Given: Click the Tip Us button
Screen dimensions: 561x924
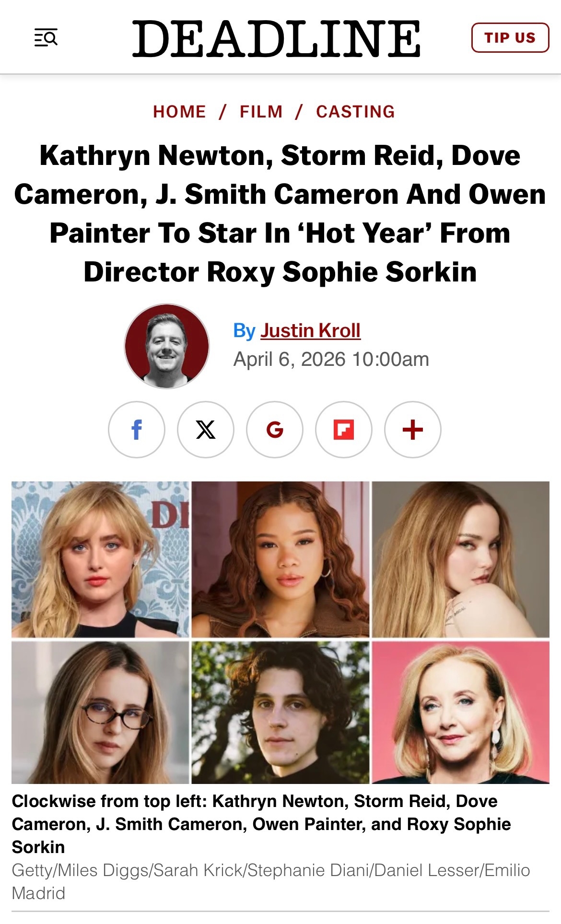Looking at the screenshot, I should click(510, 37).
